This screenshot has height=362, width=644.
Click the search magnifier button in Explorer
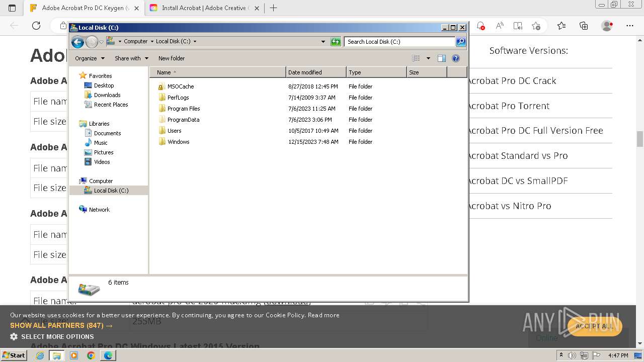coord(460,42)
